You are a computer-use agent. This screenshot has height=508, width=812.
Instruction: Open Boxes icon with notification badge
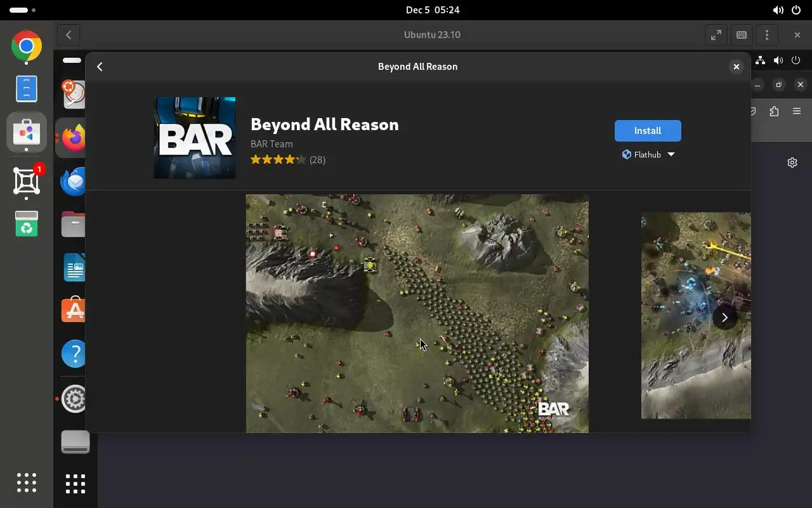tap(27, 180)
